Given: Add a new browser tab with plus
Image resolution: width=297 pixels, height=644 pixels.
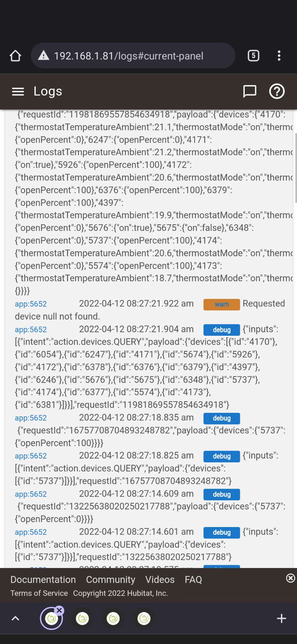Looking at the screenshot, I should coord(281,619).
